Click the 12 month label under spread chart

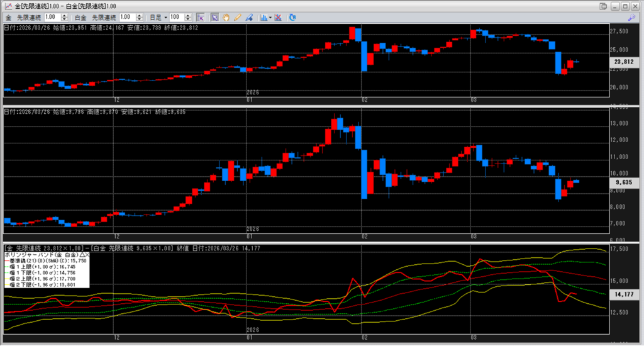tap(116, 337)
